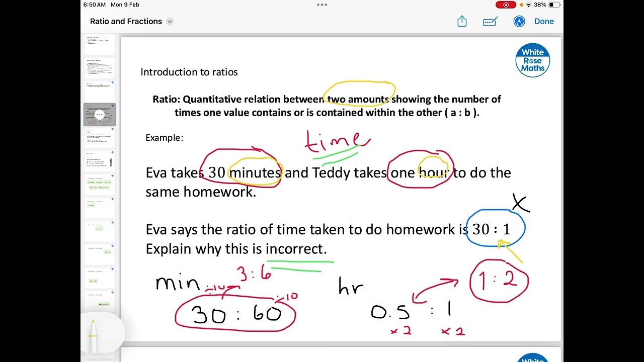Tap the red screen recording indicator
This screenshot has height=362, width=644.
(x=506, y=5)
